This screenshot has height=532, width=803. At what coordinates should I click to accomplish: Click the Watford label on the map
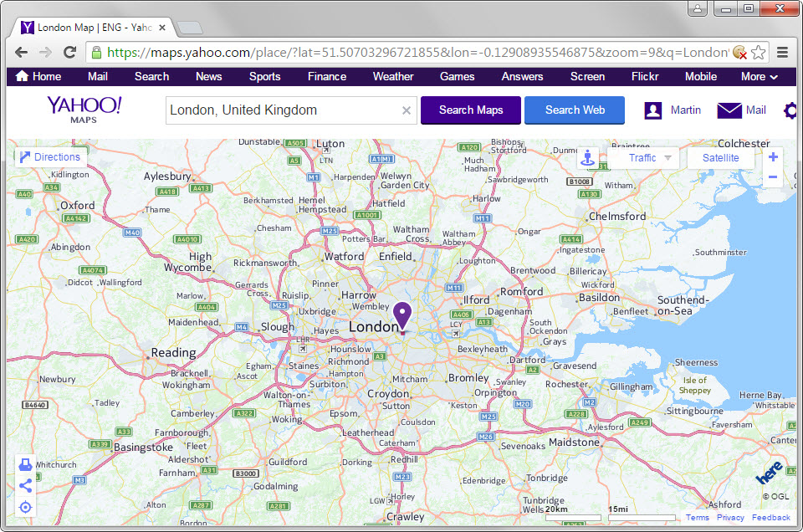point(344,256)
